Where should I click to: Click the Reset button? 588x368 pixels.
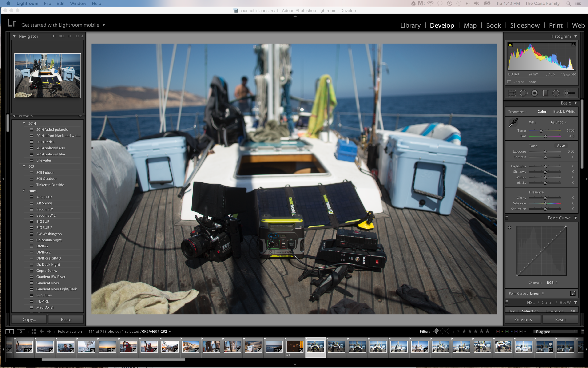(x=560, y=319)
